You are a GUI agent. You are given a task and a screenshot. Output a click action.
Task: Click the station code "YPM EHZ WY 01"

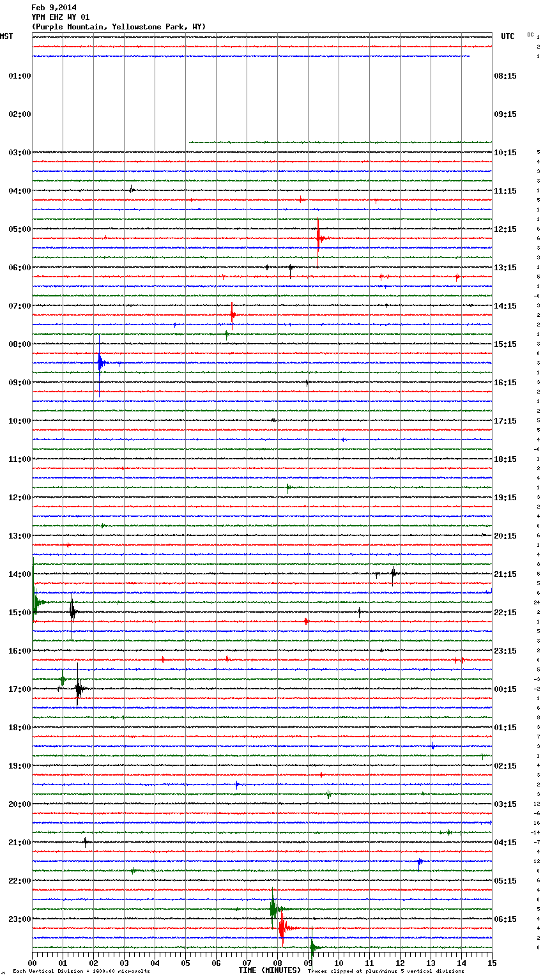point(60,17)
